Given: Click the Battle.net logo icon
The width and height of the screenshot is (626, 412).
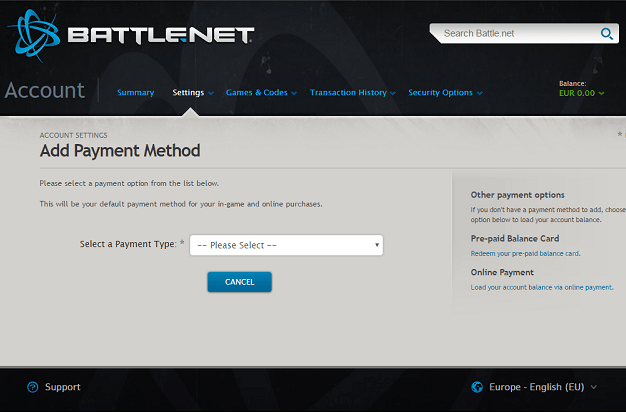Looking at the screenshot, I should [34, 36].
